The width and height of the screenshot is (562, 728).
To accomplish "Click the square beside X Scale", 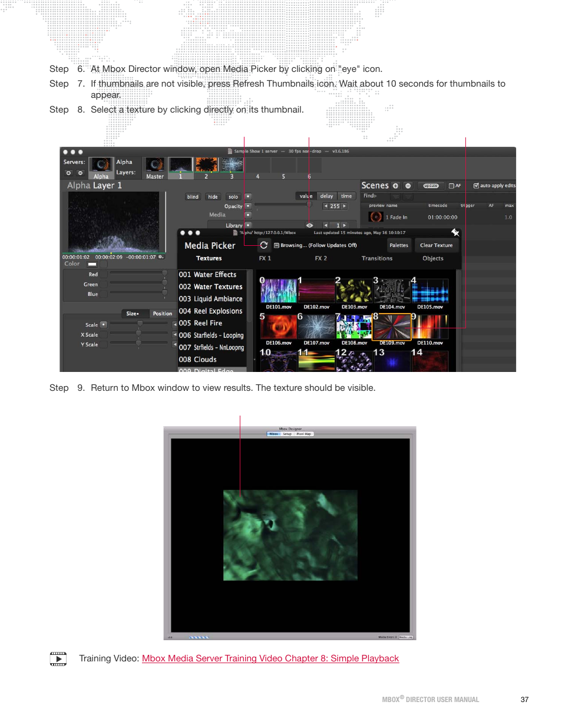I will [104, 334].
